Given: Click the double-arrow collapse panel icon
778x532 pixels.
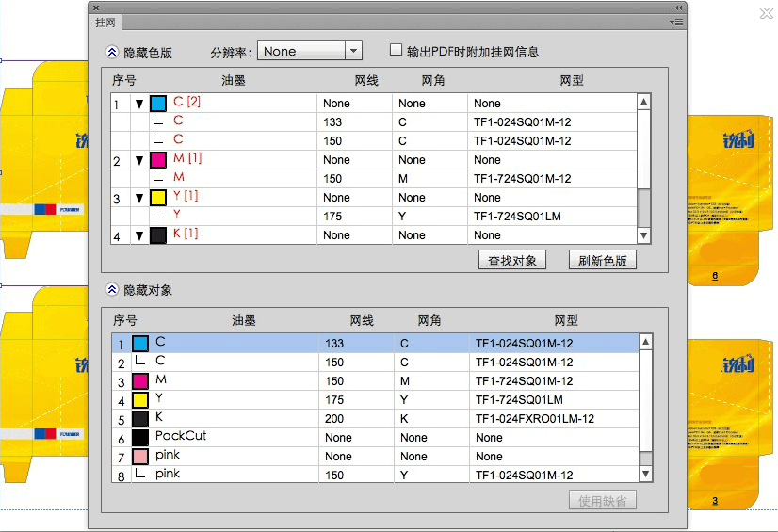Looking at the screenshot, I should click(x=678, y=7).
